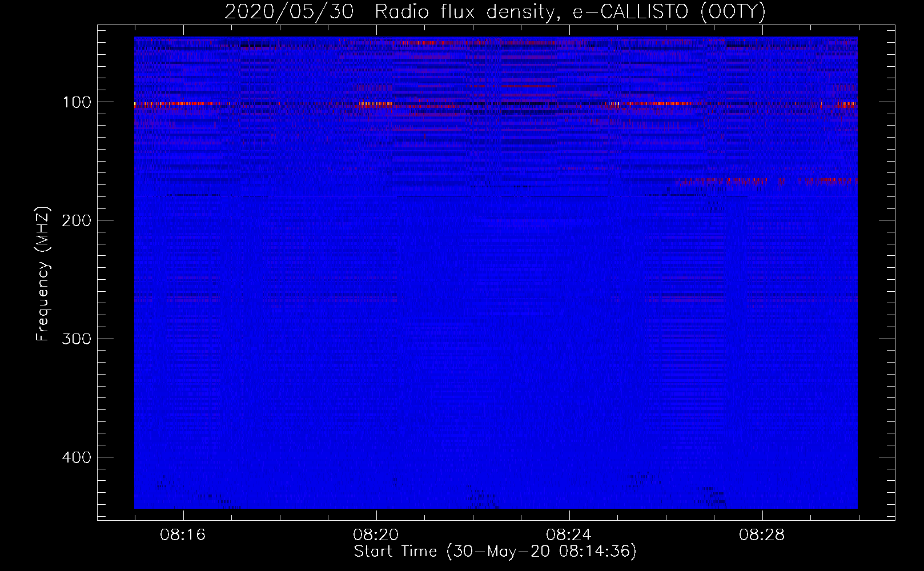This screenshot has height=571, width=924.
Task: Click the plot title mentioning e-CALLISTO (OOTY)
Action: click(495, 11)
